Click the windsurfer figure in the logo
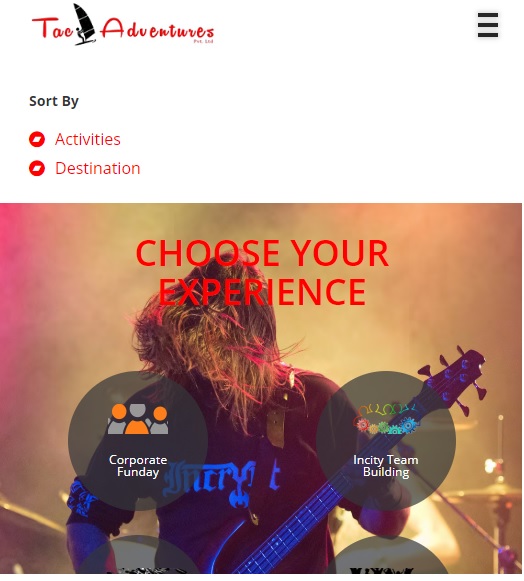 point(84,24)
